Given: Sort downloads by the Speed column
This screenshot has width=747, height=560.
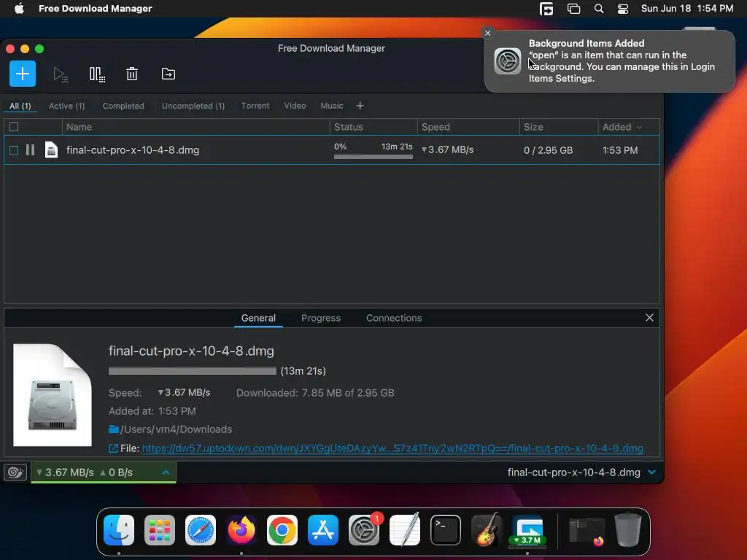Looking at the screenshot, I should pos(468,127).
